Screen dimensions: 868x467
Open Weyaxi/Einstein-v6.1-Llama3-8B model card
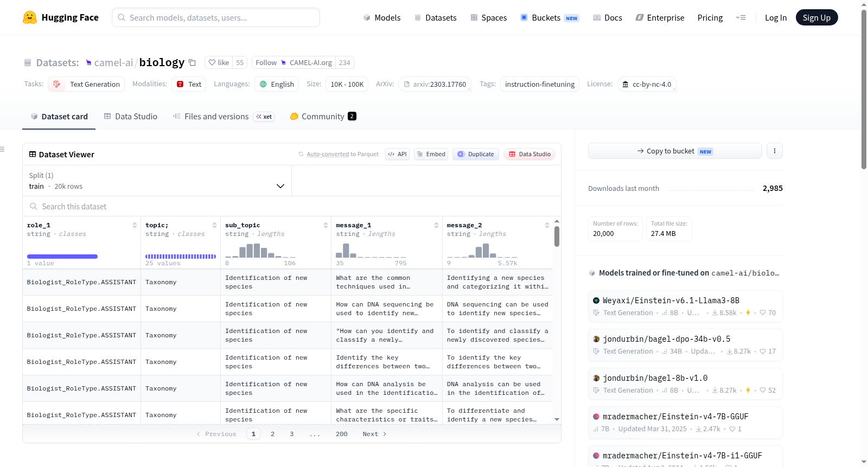tap(685, 306)
